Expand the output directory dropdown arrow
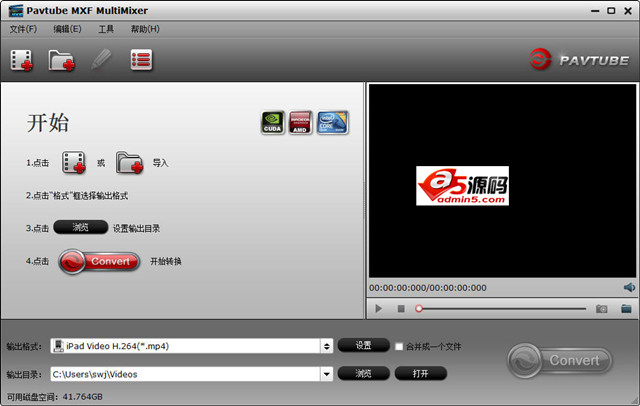Viewport: 640px width, 406px height. [327, 374]
